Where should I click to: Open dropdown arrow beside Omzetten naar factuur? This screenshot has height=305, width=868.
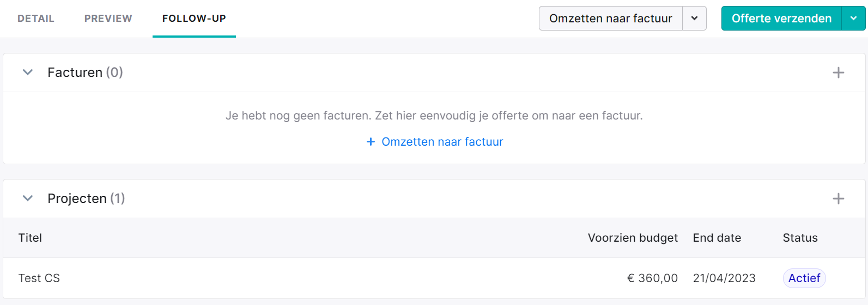(x=694, y=19)
